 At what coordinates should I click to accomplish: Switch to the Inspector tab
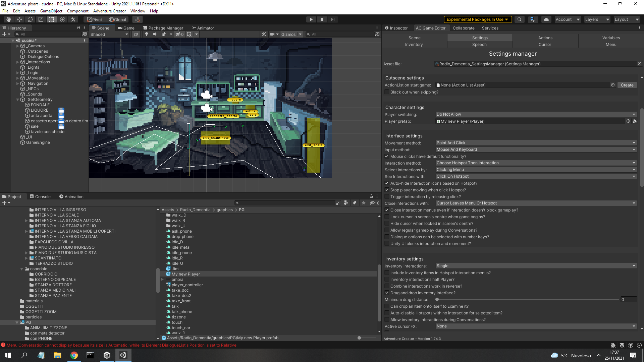tap(396, 28)
